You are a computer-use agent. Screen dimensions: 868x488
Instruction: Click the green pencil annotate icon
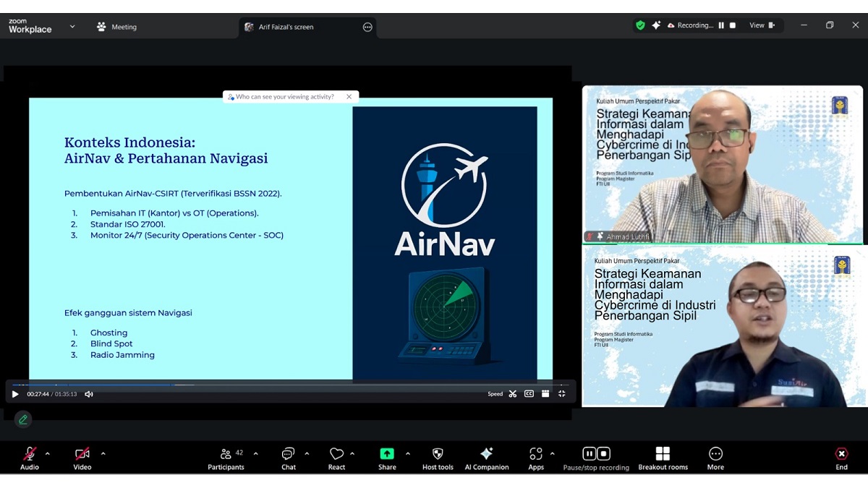pos(23,419)
